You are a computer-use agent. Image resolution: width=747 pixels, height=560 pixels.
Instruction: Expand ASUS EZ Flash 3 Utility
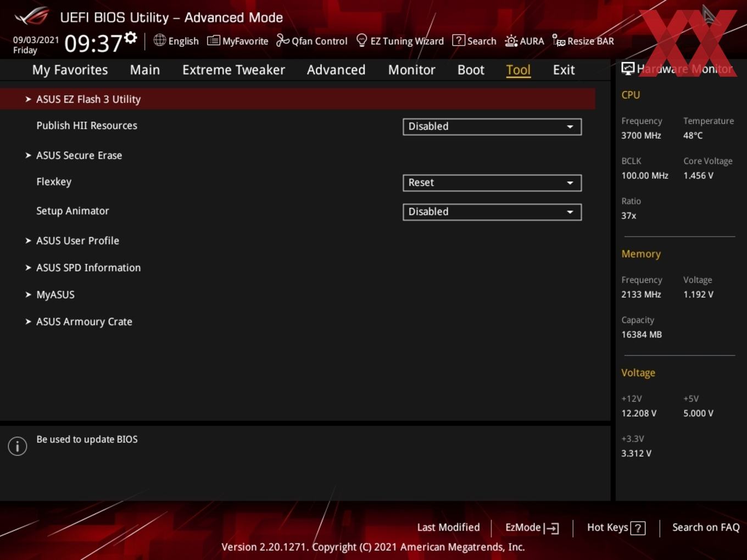(297, 99)
